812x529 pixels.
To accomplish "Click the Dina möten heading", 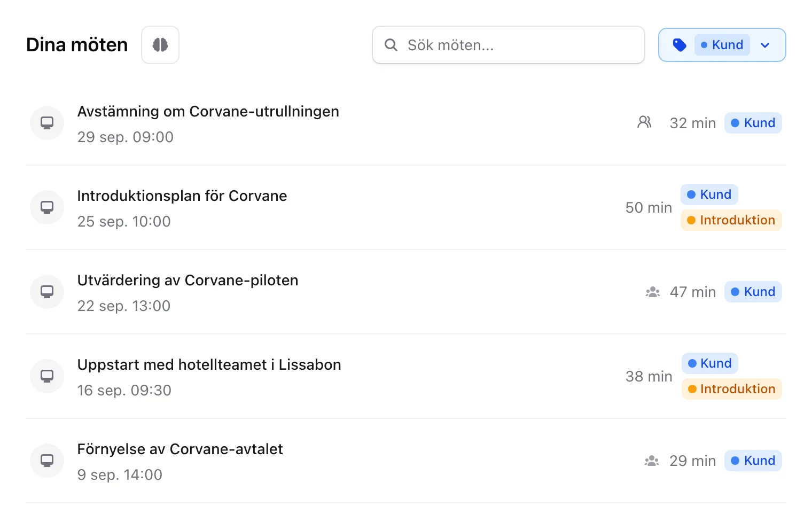I will pos(77,45).
